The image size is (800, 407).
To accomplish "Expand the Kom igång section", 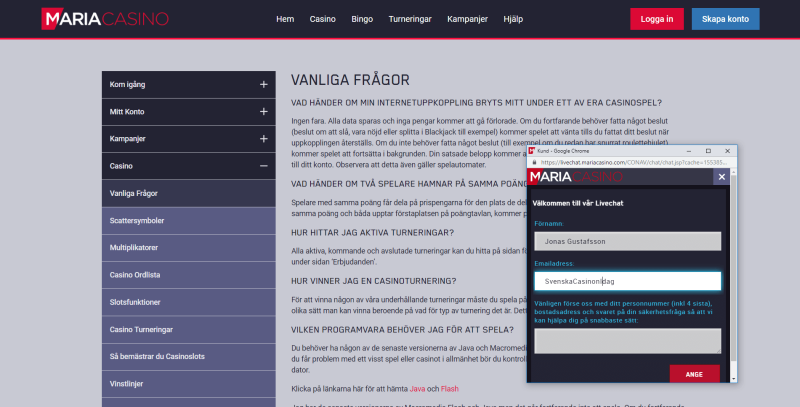I will point(263,85).
